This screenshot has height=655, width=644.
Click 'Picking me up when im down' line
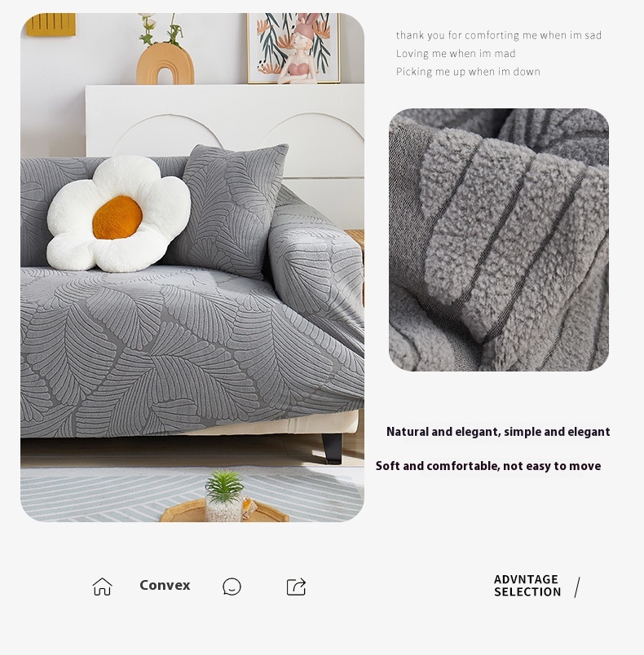(x=468, y=72)
